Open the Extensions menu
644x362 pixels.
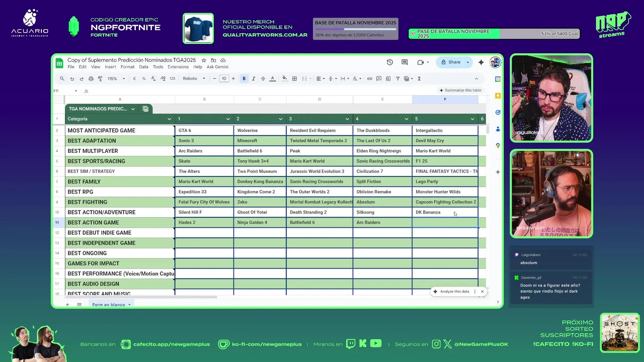178,67
